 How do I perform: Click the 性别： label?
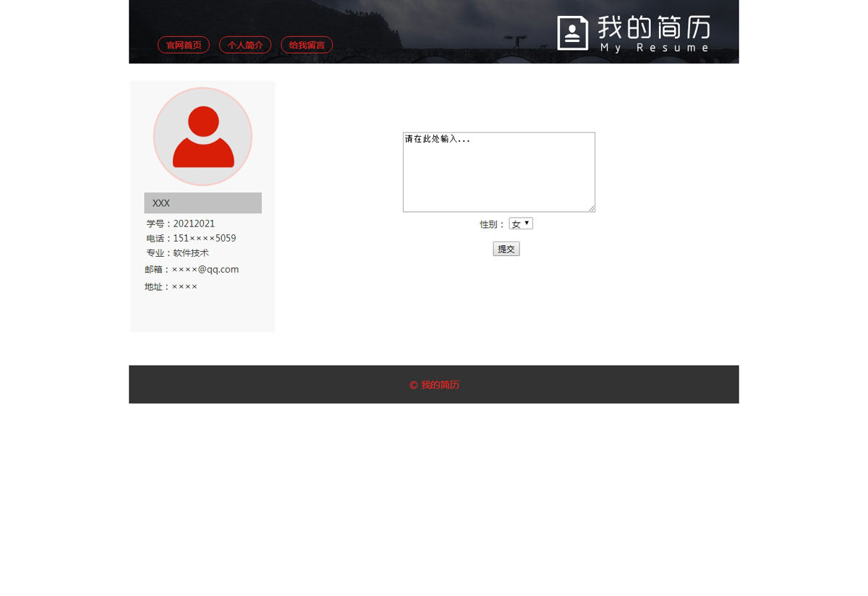click(x=493, y=224)
